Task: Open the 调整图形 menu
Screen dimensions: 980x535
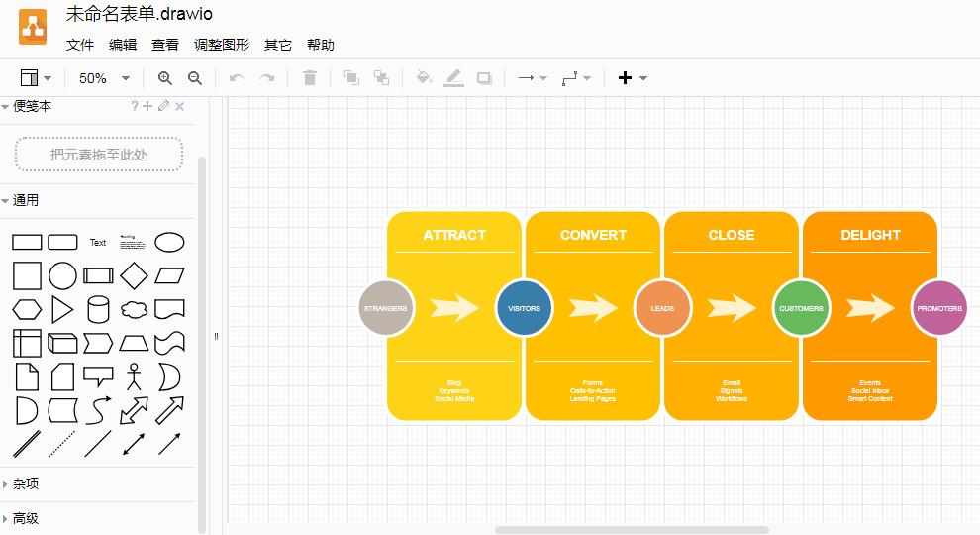Action: [222, 45]
